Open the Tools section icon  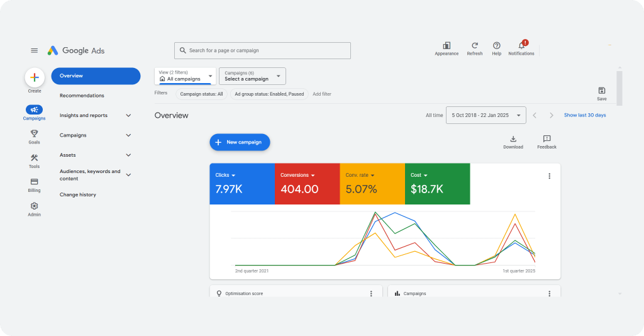[x=34, y=158]
